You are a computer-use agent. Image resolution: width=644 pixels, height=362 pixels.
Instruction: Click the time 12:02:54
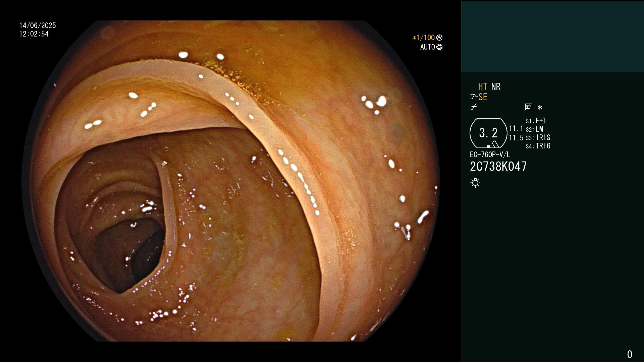click(x=34, y=34)
